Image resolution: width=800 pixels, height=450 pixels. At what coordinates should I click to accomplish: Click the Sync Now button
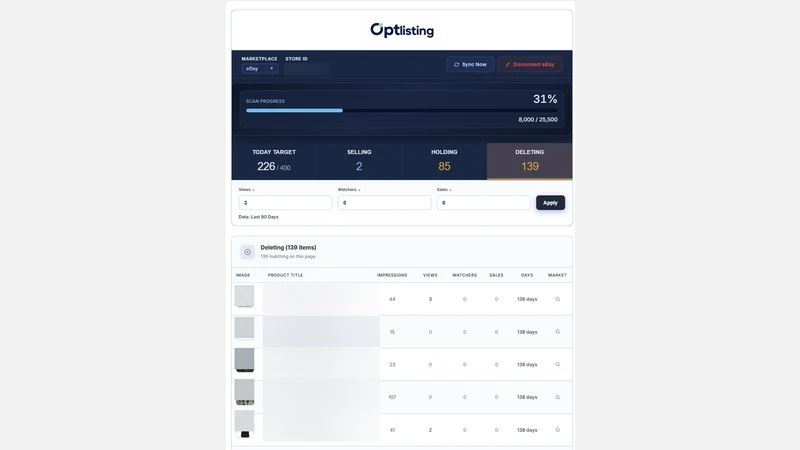(470, 64)
